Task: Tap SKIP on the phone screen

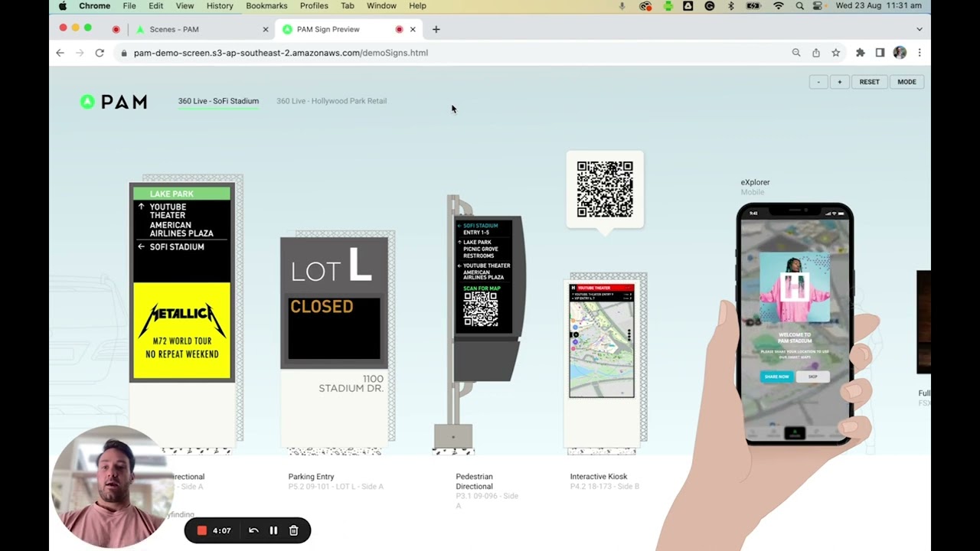Action: [812, 377]
